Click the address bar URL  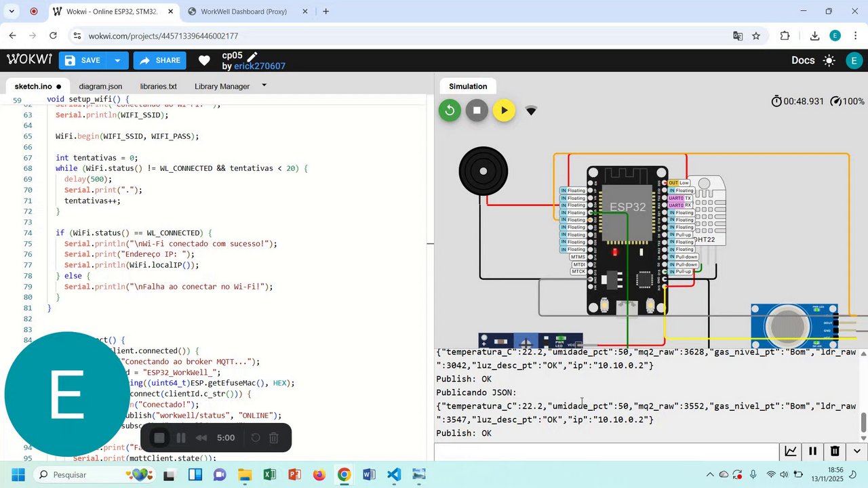click(163, 36)
